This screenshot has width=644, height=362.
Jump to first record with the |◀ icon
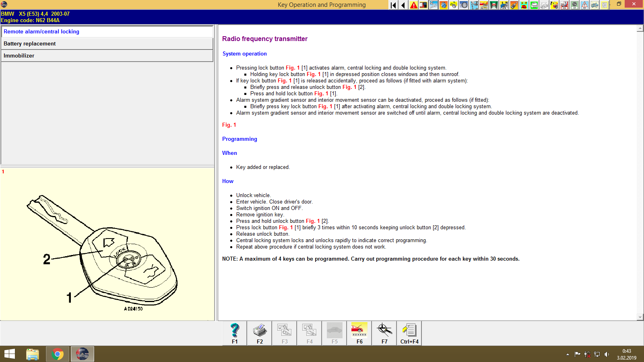click(393, 5)
